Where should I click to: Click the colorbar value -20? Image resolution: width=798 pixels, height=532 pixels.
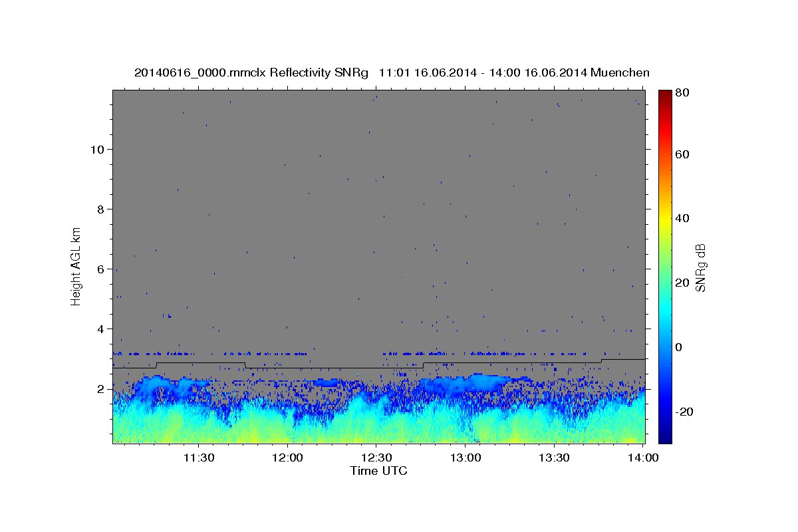pyautogui.click(x=685, y=412)
